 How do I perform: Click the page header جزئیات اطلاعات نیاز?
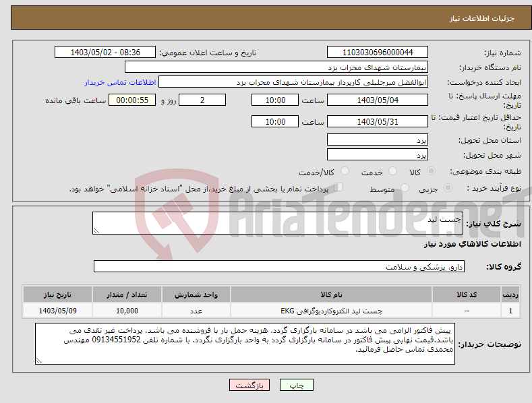(482, 18)
